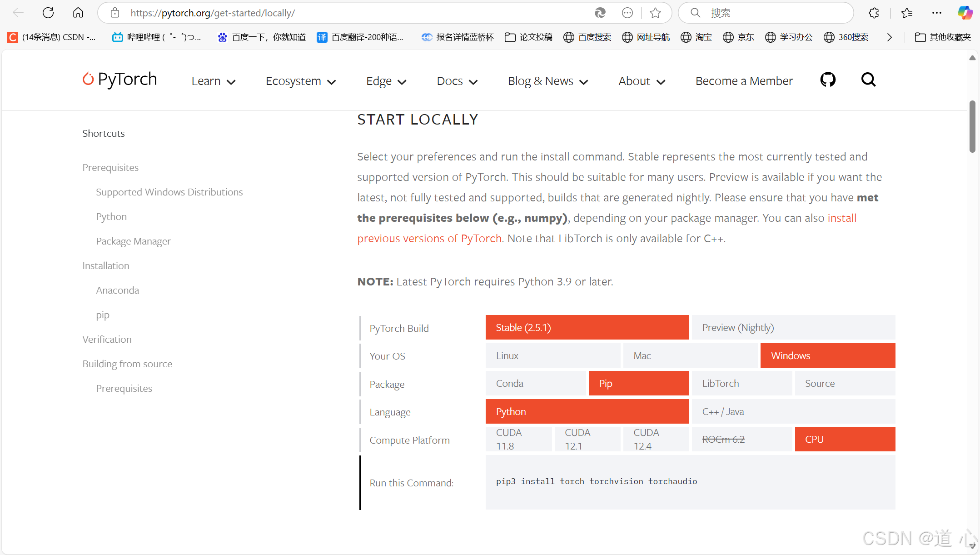Select the CUDA 12.4 compute platform

coord(655,439)
